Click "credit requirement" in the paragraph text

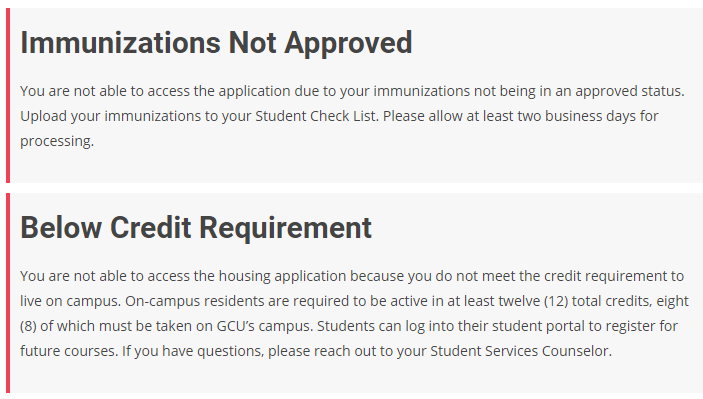(605, 276)
